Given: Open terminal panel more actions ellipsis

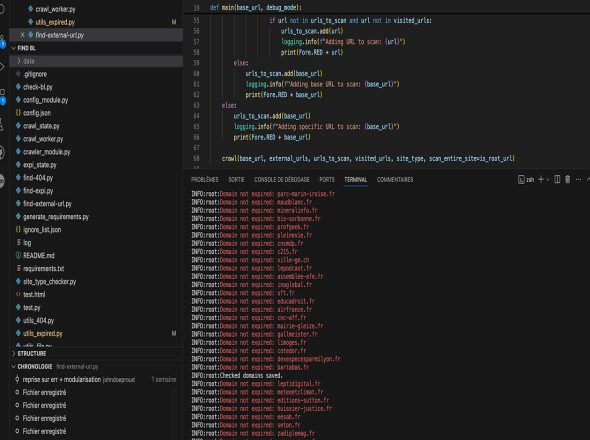Looking at the screenshot, I should point(578,180).
